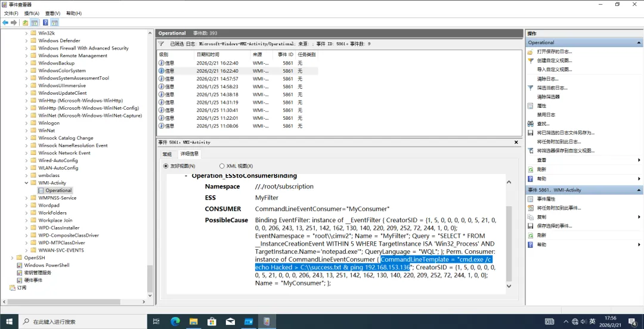
Task: Click the 筛选当前日志 funnel icon
Action: click(x=531, y=88)
